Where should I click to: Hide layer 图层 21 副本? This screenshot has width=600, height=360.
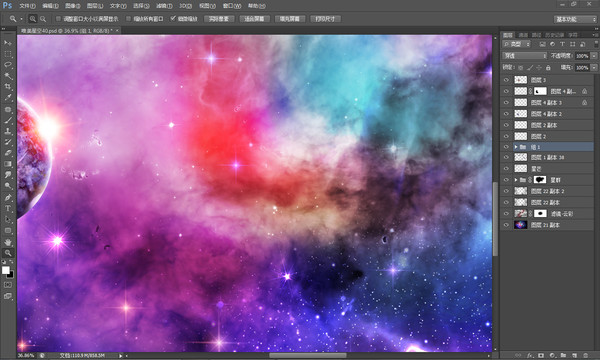pos(506,225)
